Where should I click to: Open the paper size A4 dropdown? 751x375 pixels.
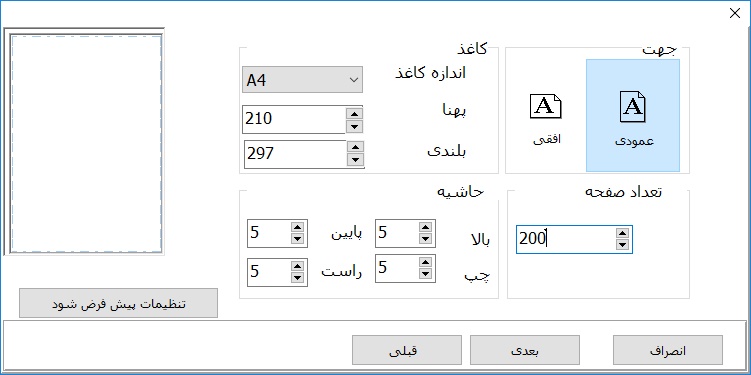[302, 80]
